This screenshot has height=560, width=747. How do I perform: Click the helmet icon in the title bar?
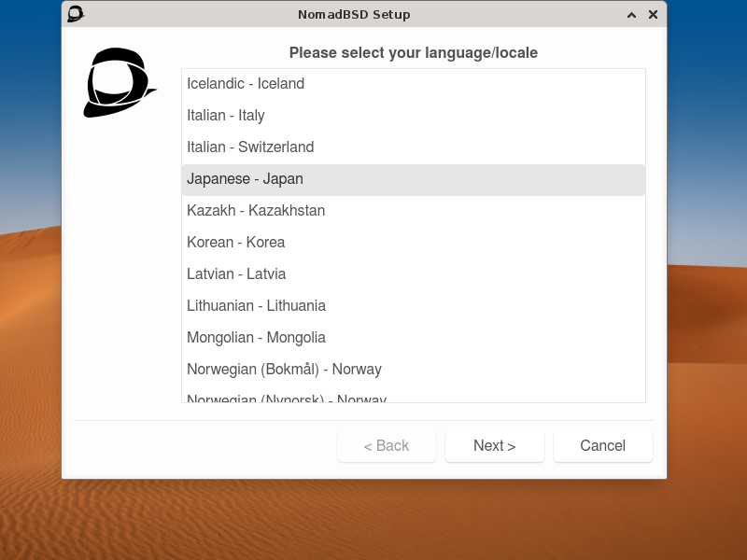[75, 14]
